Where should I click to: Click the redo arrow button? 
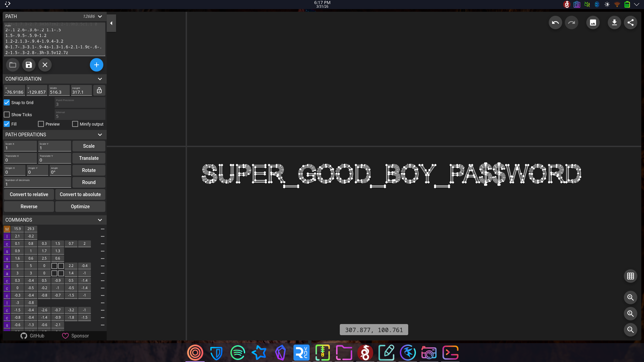coord(572,22)
